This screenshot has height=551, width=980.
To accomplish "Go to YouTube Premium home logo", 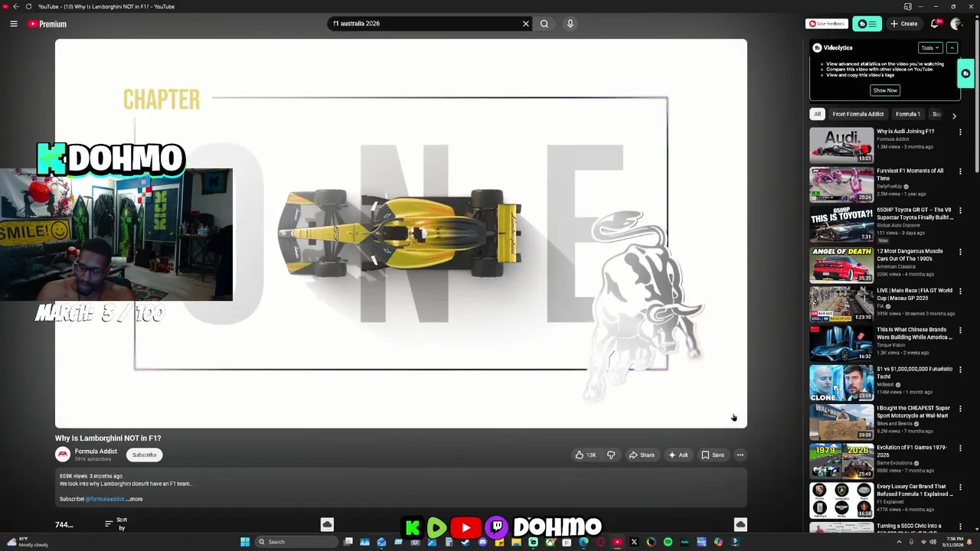I will click(x=47, y=24).
